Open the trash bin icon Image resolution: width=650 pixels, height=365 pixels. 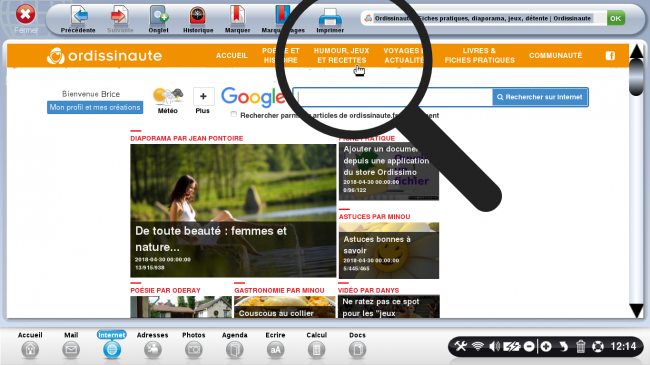(580, 346)
